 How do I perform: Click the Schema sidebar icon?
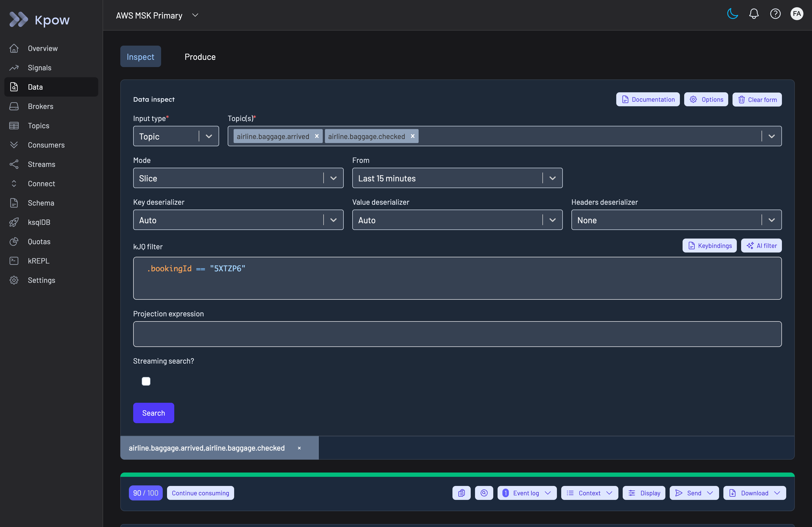(x=14, y=203)
